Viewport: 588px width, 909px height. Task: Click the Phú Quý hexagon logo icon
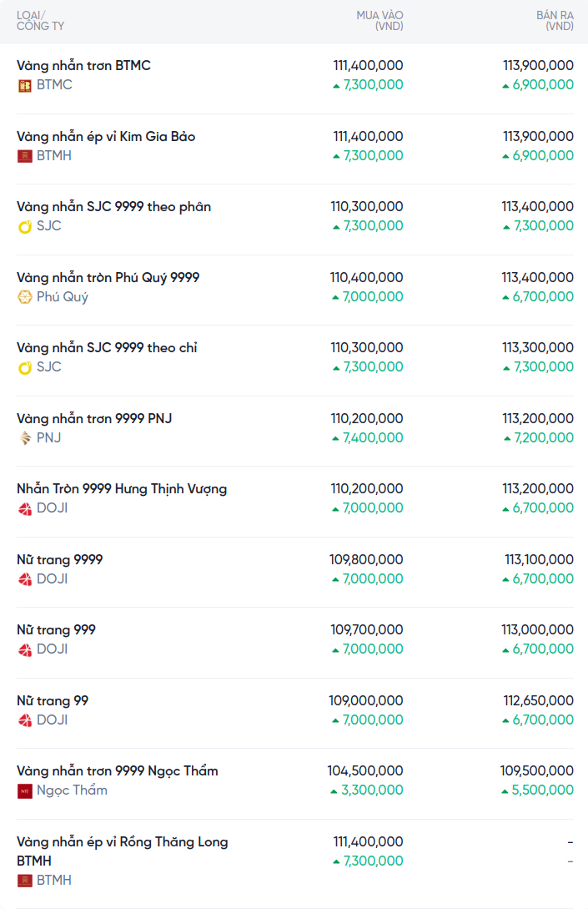(25, 297)
